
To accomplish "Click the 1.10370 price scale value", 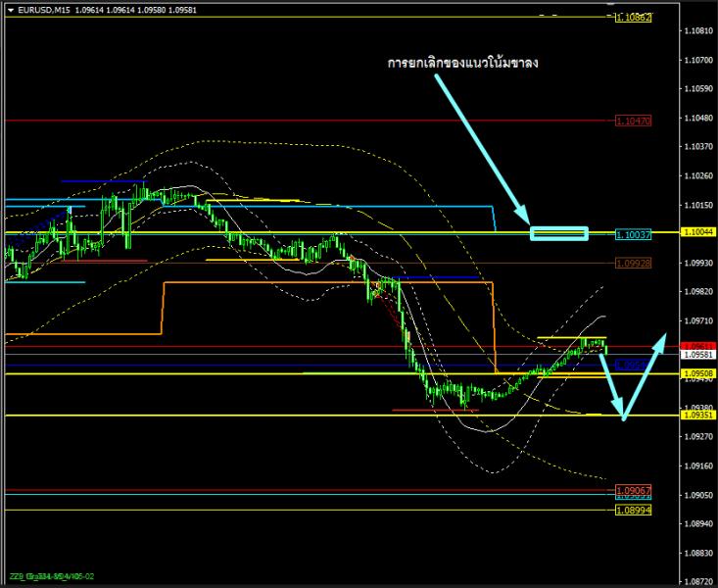I will (698, 146).
